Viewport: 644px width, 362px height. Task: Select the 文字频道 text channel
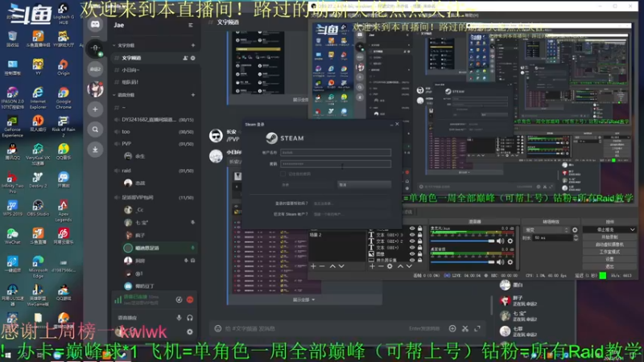click(x=155, y=58)
